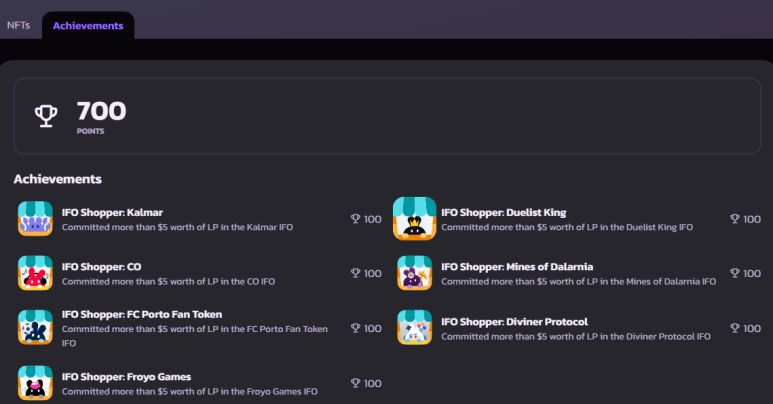Click the large trophy icon beside 700 points
Screen dimensions: 773x404
46,116
